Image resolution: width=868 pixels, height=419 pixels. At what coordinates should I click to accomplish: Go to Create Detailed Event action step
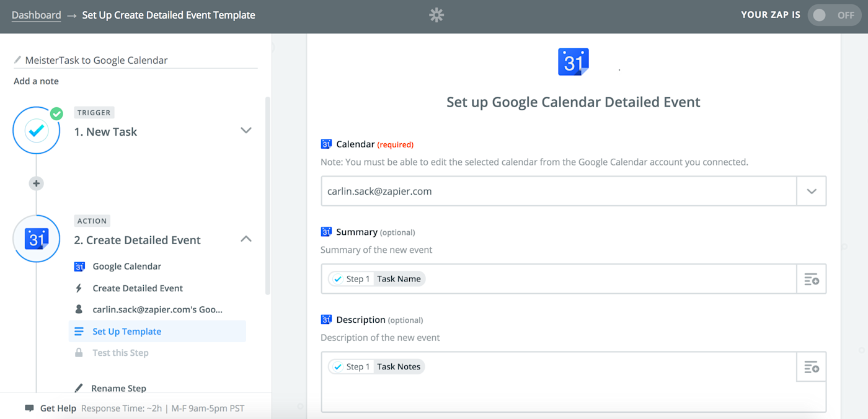[138, 288]
